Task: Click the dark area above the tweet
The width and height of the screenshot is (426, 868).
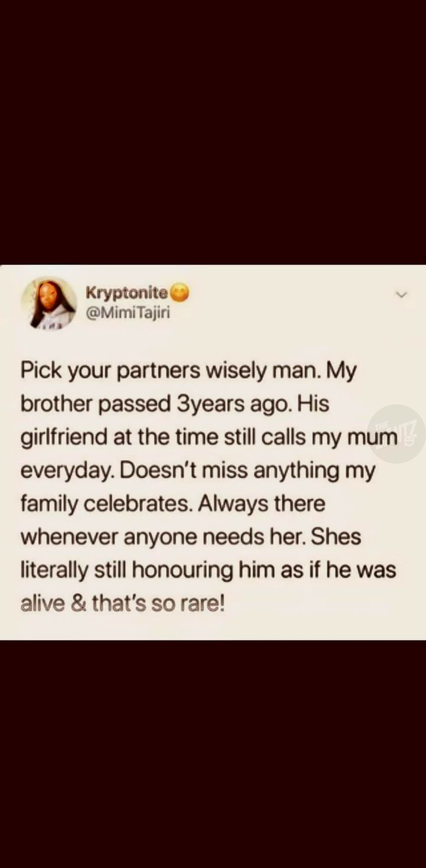Action: [213, 130]
